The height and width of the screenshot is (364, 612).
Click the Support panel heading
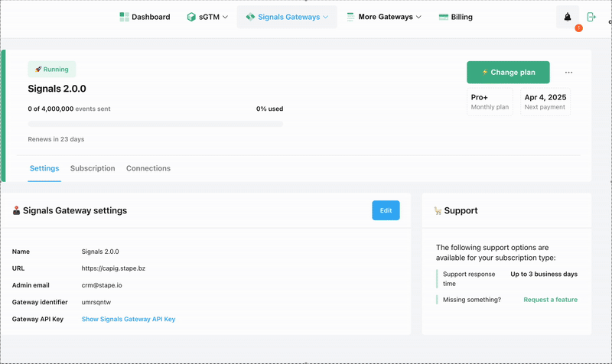tap(461, 210)
